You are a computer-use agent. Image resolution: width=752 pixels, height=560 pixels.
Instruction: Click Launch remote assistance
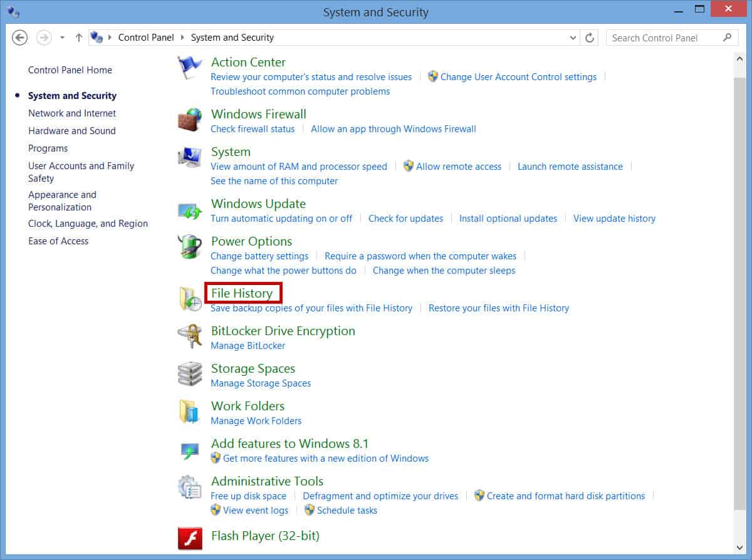click(x=570, y=167)
